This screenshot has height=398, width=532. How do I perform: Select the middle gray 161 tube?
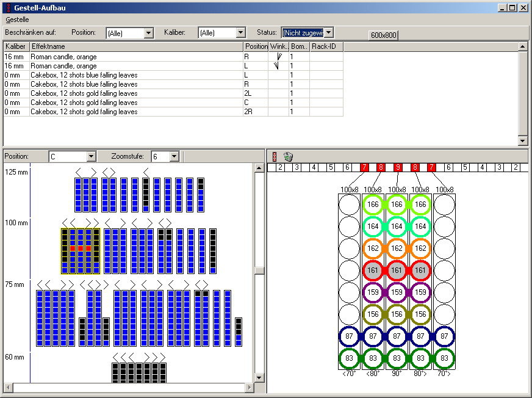pyautogui.click(x=397, y=270)
